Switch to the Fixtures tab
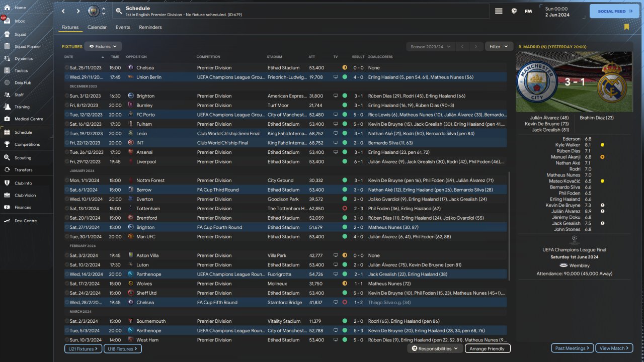 coord(70,28)
